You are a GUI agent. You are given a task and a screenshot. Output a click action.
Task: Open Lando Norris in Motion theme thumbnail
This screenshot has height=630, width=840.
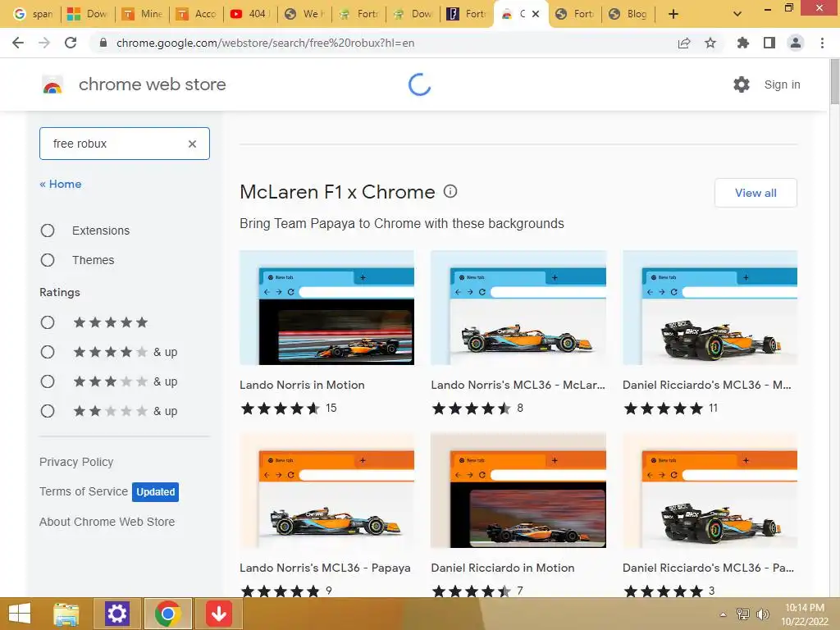click(x=326, y=308)
